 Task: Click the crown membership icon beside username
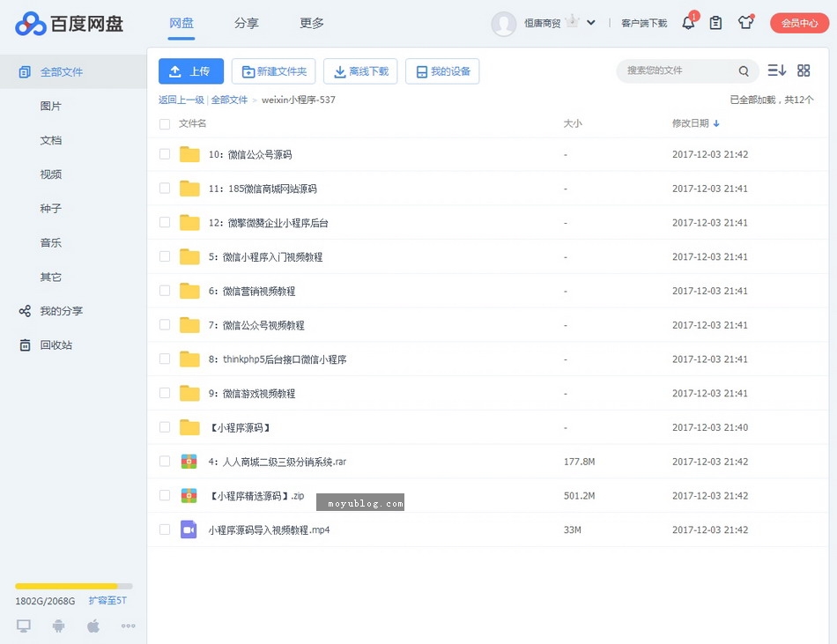(572, 21)
